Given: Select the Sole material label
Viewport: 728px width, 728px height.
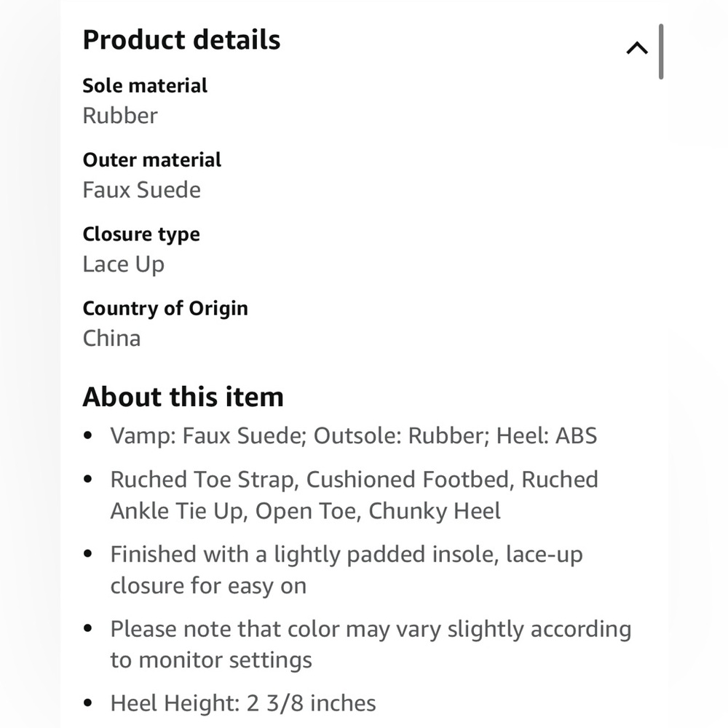Looking at the screenshot, I should tap(145, 86).
